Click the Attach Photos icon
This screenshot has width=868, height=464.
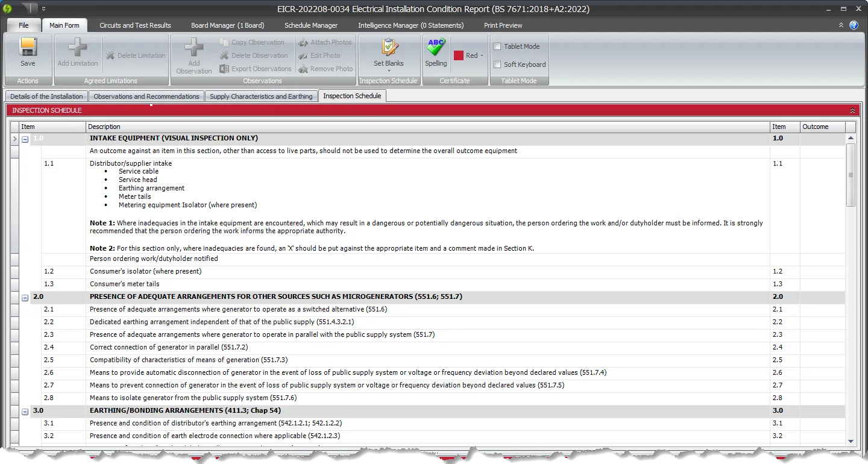pyautogui.click(x=325, y=42)
